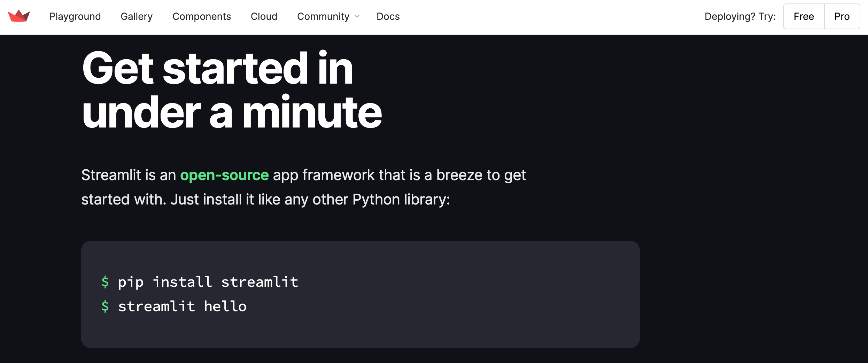868x363 pixels.
Task: Click the text 'Python library:' in paragraph
Action: click(401, 200)
